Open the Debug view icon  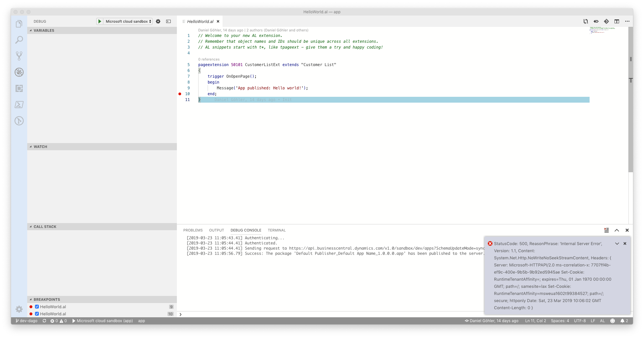pyautogui.click(x=19, y=72)
